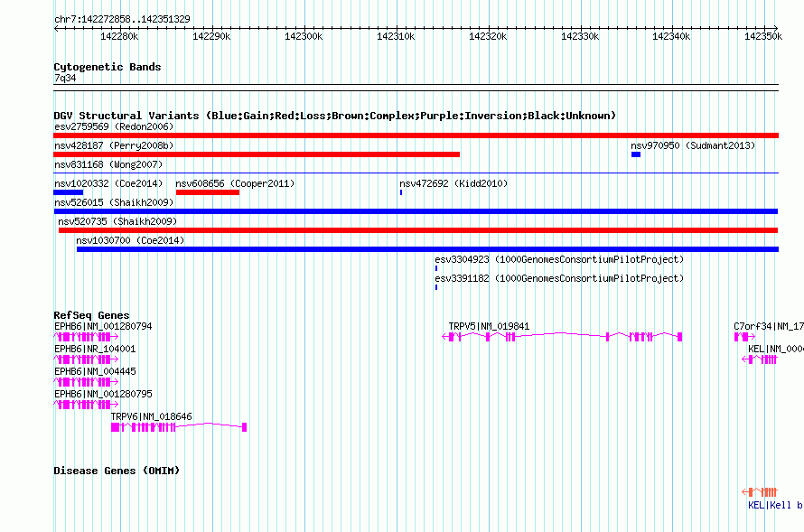804x532 pixels.
Task: Open the nsv520735 (Shaikh2009) label
Action: coord(117,221)
